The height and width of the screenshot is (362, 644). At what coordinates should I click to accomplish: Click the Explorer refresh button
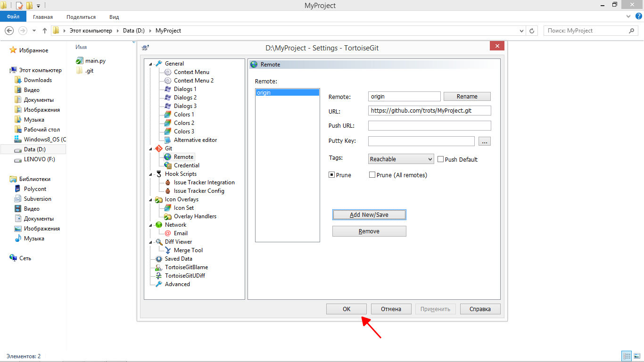coord(532,31)
